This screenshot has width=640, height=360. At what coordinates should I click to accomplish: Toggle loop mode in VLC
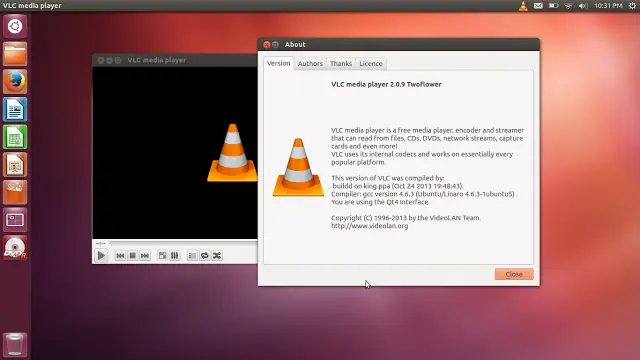(x=204, y=256)
